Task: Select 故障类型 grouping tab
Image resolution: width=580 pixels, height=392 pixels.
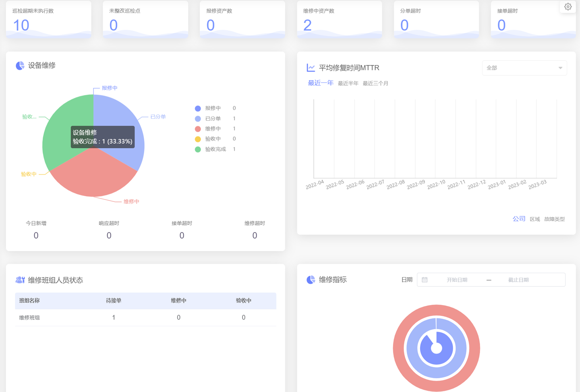Action: pos(555,219)
